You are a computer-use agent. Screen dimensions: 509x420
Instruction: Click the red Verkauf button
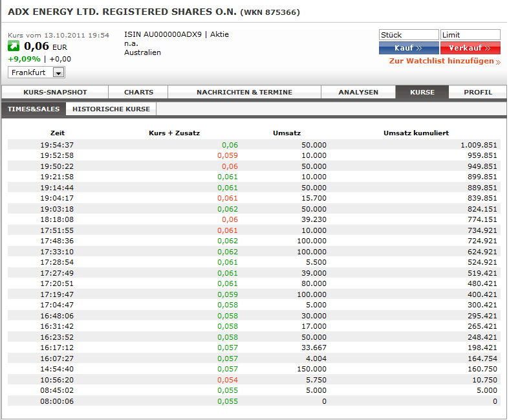470,48
